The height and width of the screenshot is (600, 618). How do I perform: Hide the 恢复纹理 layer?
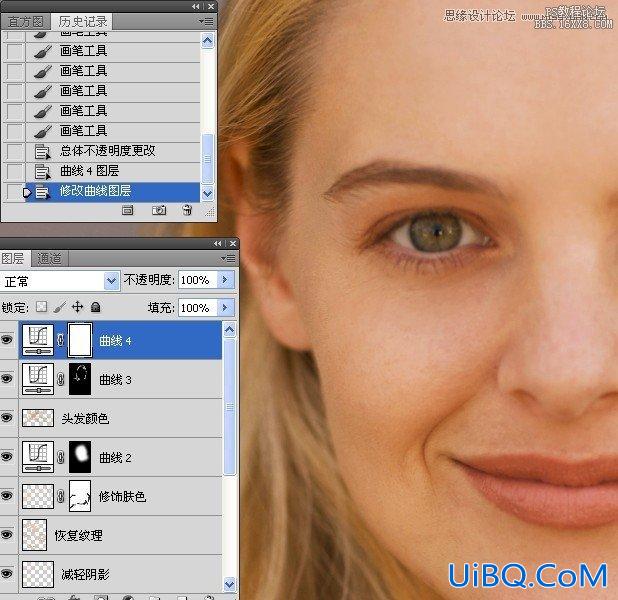7,535
